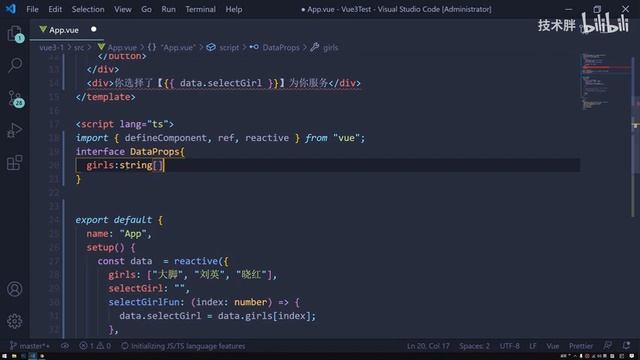Open File Explorer from the taskbar
The width and height of the screenshot is (640, 360).
pos(13,356)
